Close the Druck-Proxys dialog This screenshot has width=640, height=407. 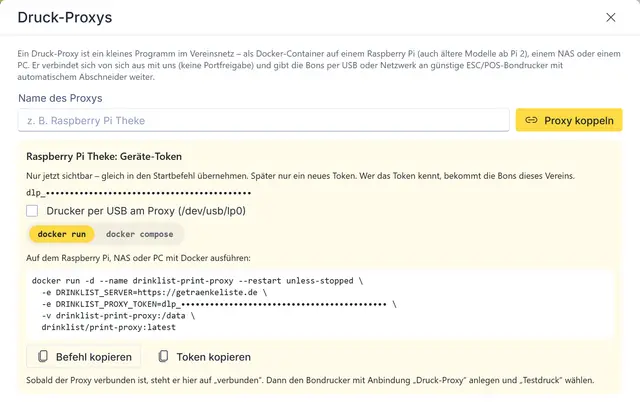pos(611,17)
